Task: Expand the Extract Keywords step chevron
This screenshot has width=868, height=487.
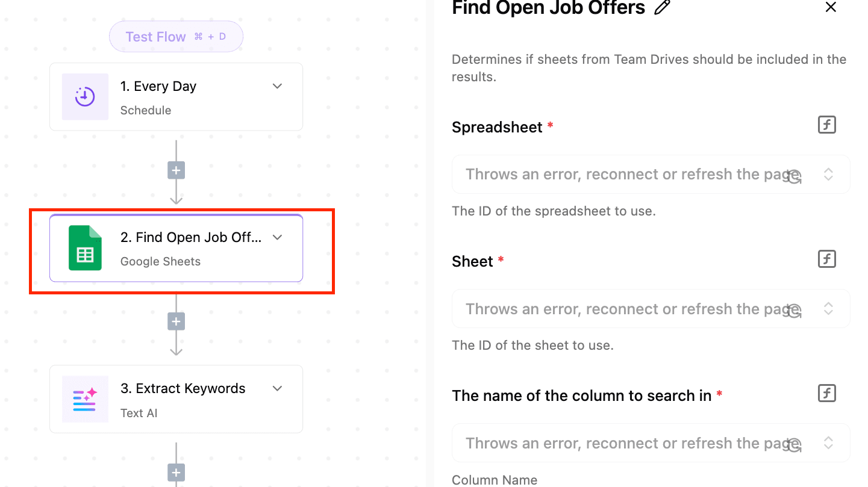Action: pos(277,388)
